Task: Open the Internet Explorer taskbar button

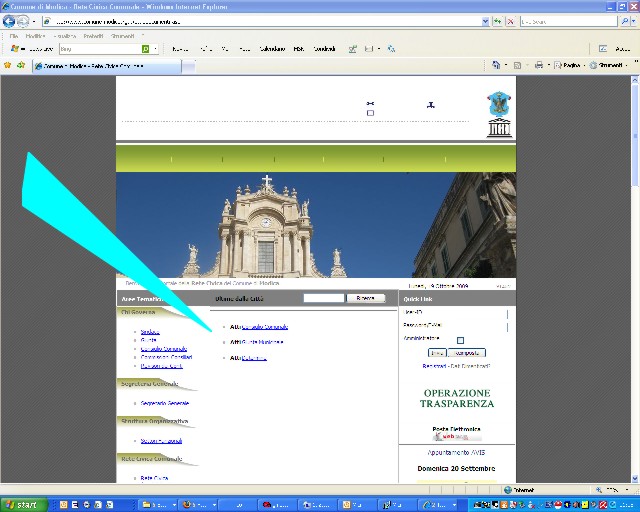Action: 438,505
